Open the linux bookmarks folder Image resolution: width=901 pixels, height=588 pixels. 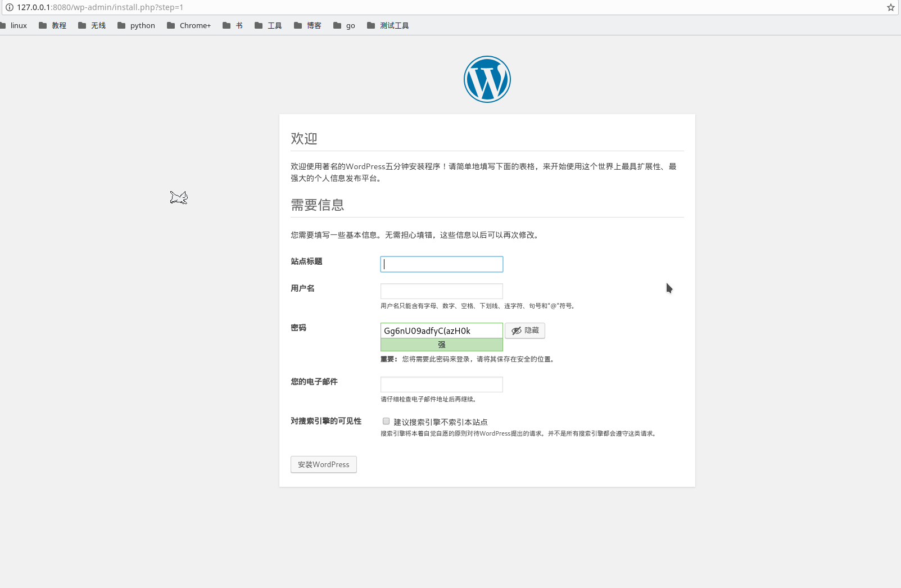13,25
